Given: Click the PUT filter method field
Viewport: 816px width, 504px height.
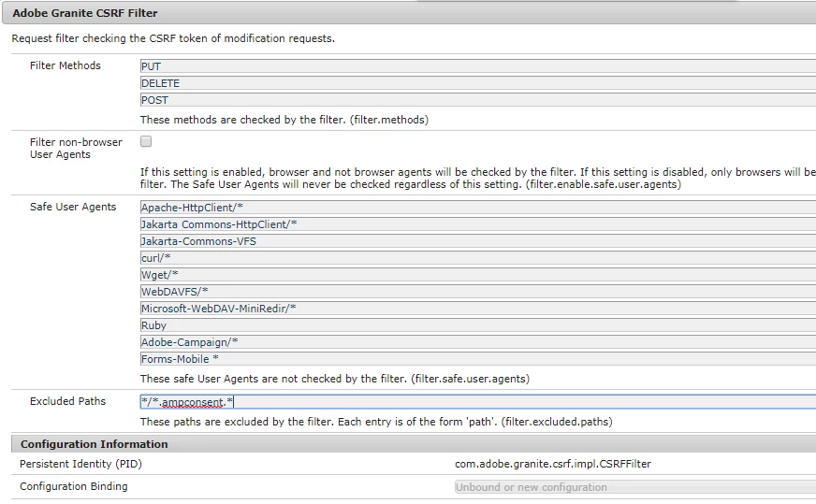Looking at the screenshot, I should pyautogui.click(x=478, y=66).
